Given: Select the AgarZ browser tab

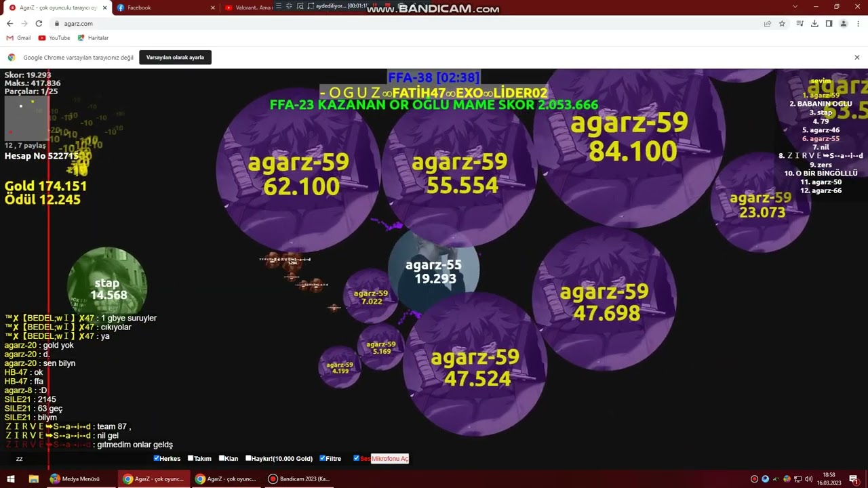Looking at the screenshot, I should [57, 7].
